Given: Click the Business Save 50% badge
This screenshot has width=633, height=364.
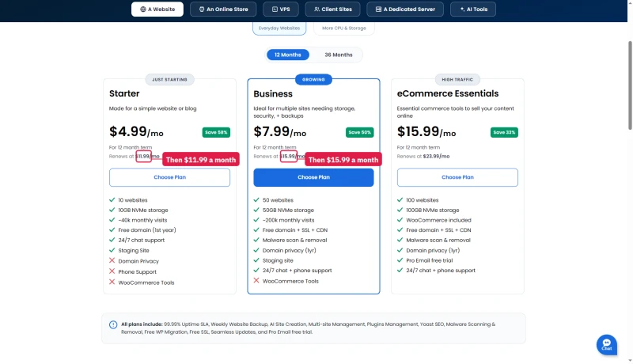Looking at the screenshot, I should tap(360, 132).
